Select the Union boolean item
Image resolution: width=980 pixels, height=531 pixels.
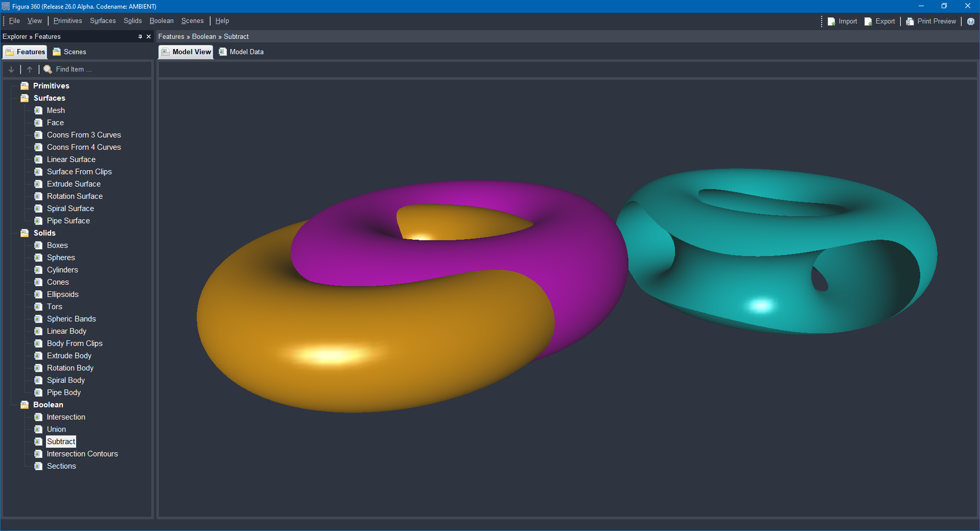click(x=57, y=429)
